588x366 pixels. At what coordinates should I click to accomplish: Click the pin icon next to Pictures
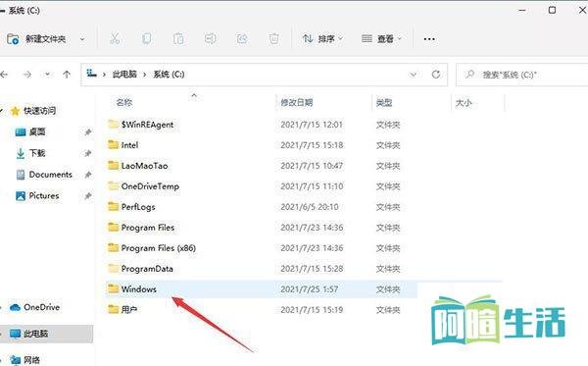(x=88, y=196)
